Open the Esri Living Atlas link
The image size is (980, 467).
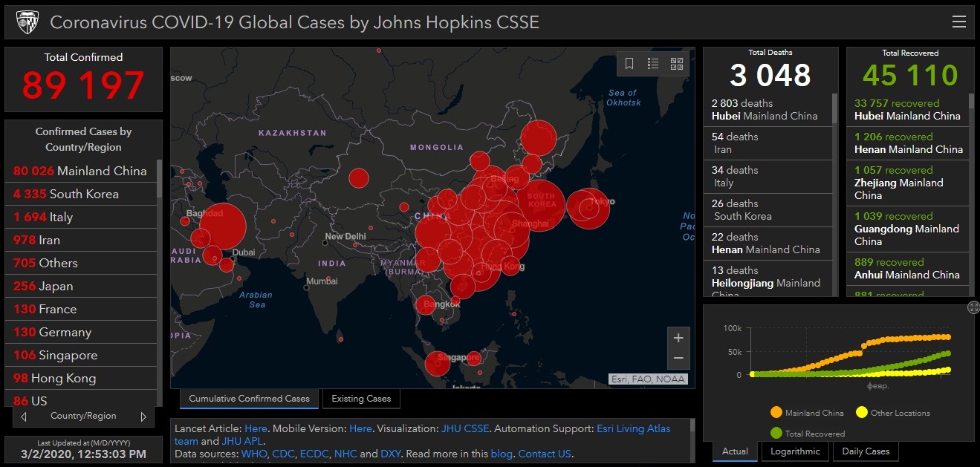[x=633, y=428]
